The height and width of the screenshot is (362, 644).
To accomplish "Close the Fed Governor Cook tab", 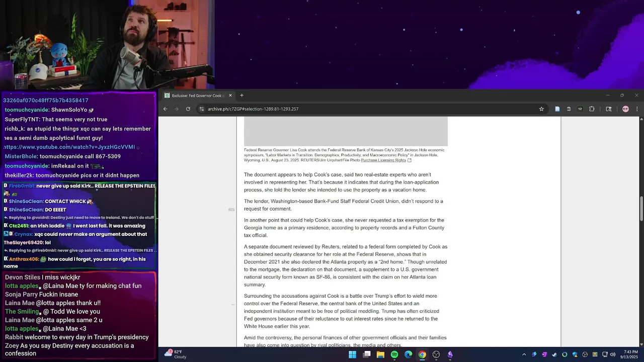I will tap(230, 96).
